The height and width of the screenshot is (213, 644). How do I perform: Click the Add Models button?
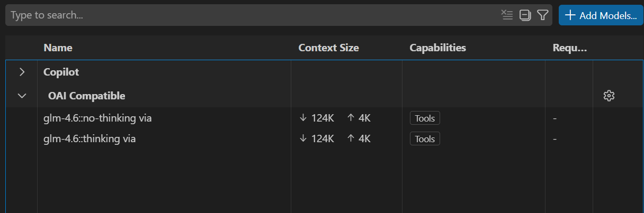pos(601,15)
